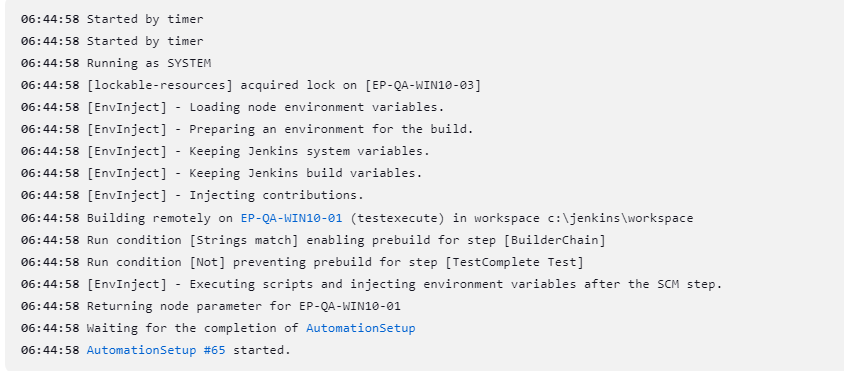This screenshot has width=844, height=371.
Task: Open the AutomationSetup #65 build link
Action: [156, 350]
